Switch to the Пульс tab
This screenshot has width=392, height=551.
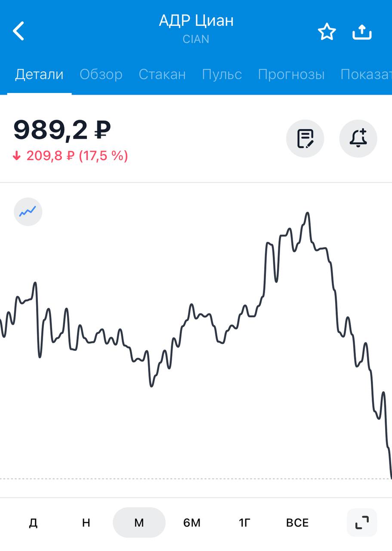click(222, 74)
